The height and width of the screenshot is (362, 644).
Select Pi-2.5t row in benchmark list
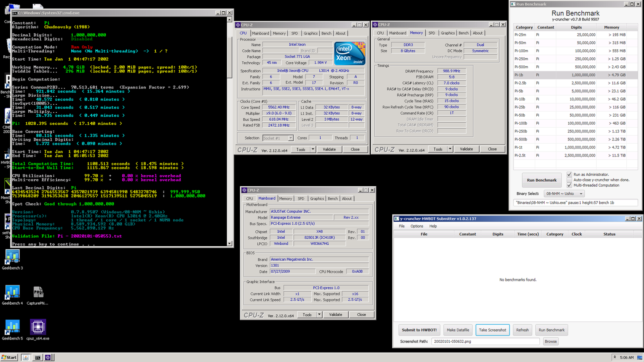[x=576, y=156]
